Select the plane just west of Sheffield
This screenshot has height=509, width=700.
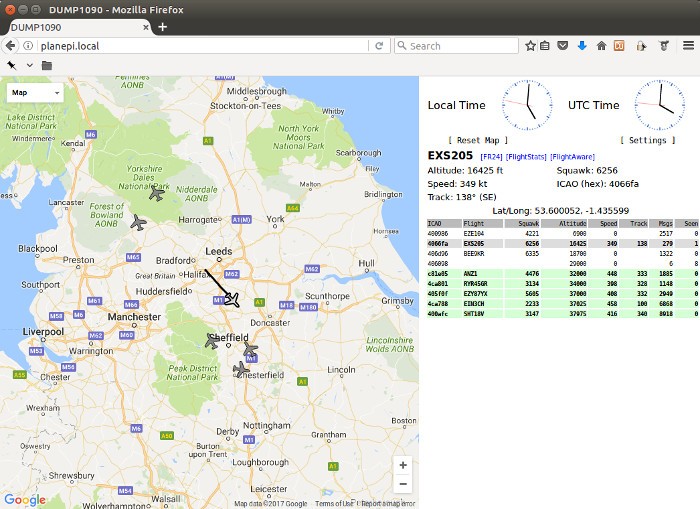212,341
